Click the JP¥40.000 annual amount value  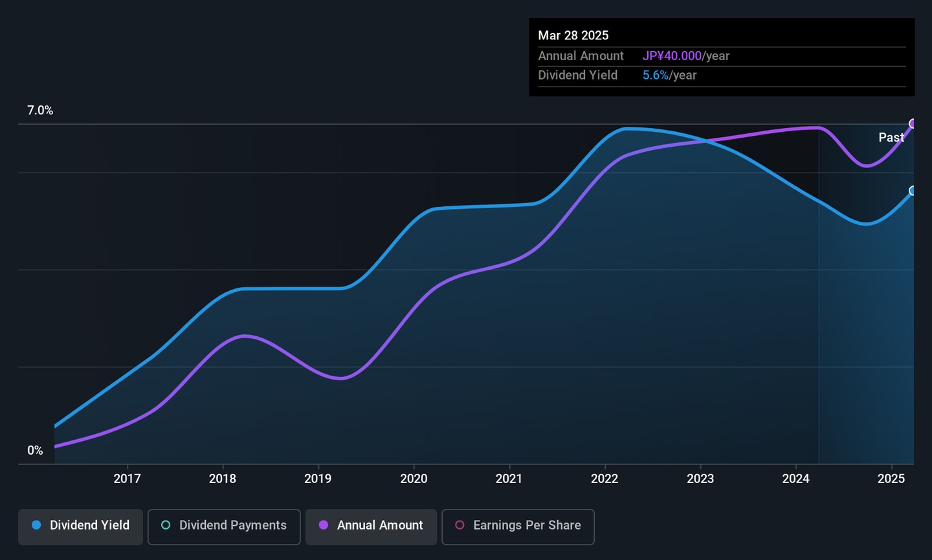[x=672, y=56]
